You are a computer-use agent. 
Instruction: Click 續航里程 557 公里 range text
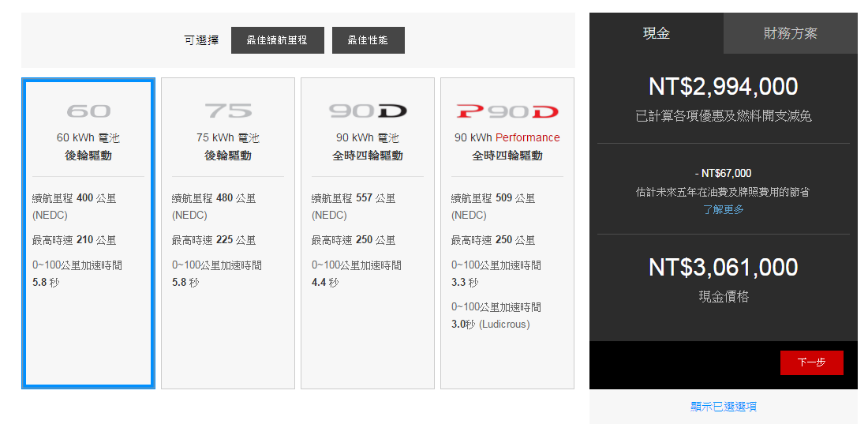coord(354,198)
